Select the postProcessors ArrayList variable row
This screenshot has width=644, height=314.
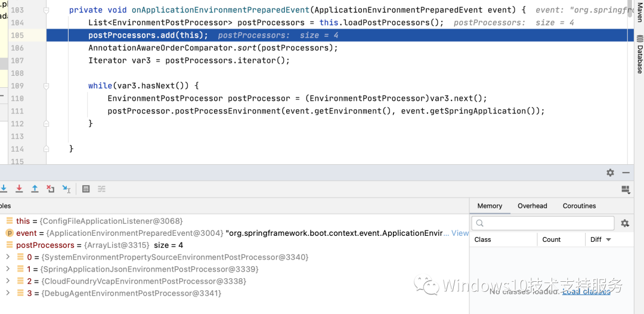[234, 245]
